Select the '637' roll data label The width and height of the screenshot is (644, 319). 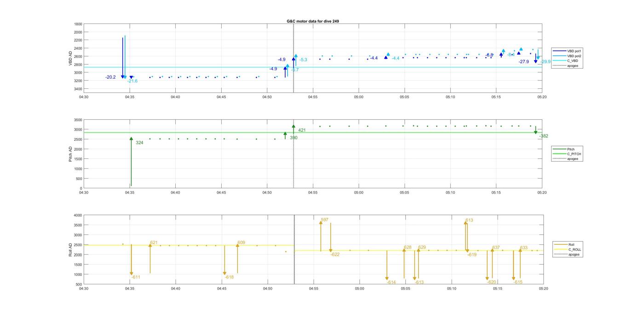[496, 248]
